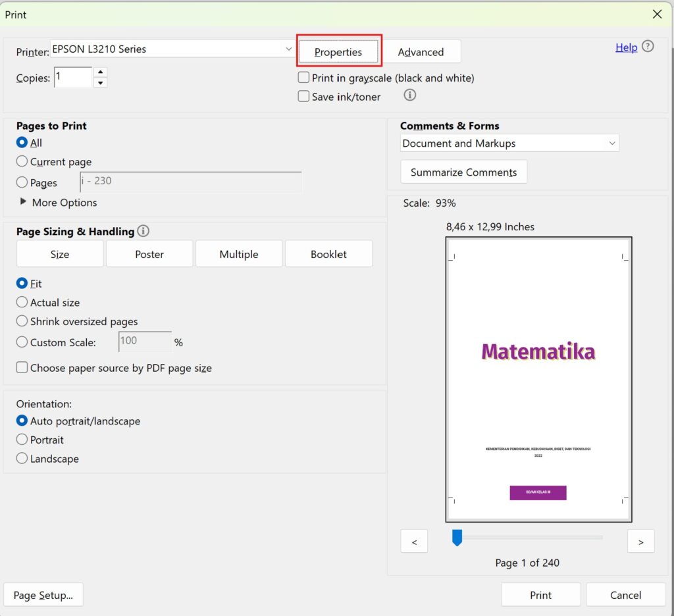Open the Help link
674x616 pixels.
pos(626,47)
